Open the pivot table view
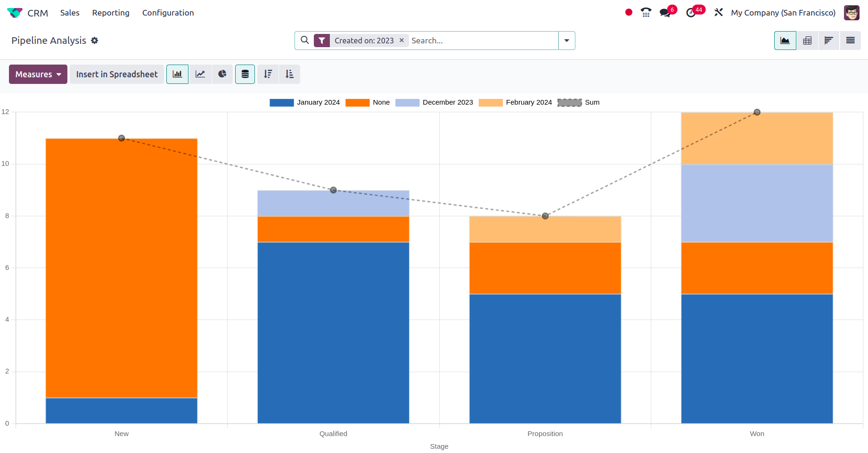The image size is (868, 453). (807, 41)
